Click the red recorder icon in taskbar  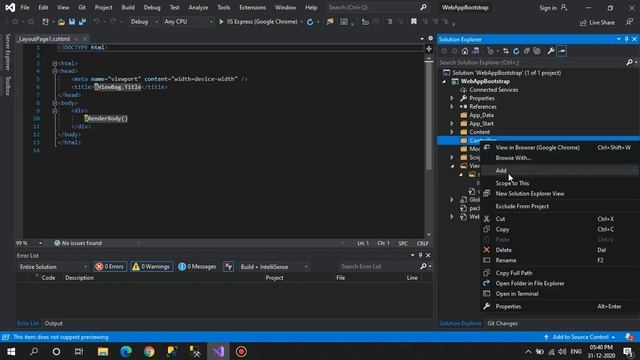[x=241, y=351]
